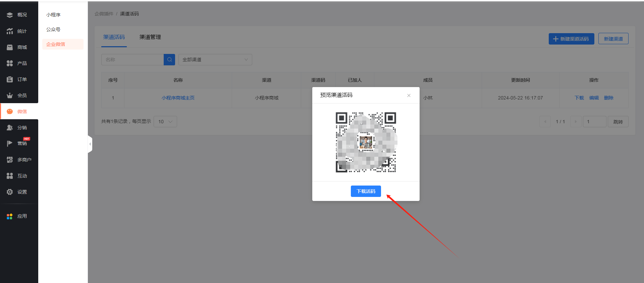The width and height of the screenshot is (644, 283).
Task: Open the page size dropdown showing 10
Action: tap(165, 122)
